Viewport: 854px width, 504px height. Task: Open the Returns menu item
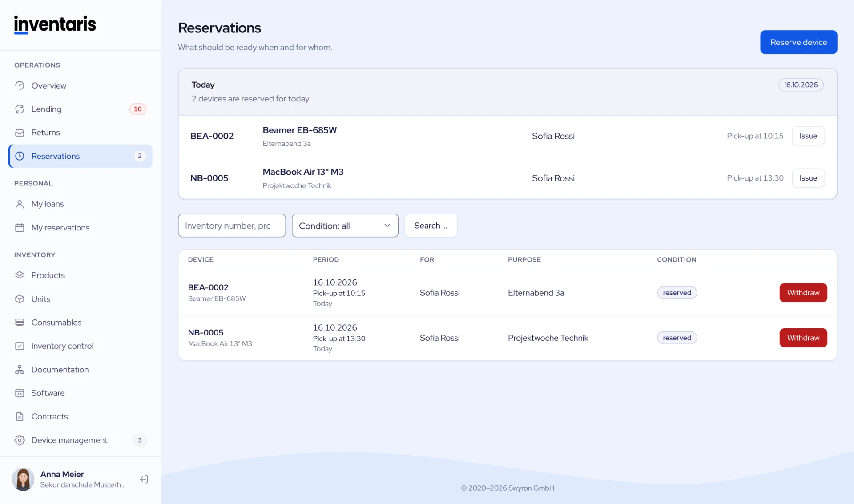(x=81, y=133)
